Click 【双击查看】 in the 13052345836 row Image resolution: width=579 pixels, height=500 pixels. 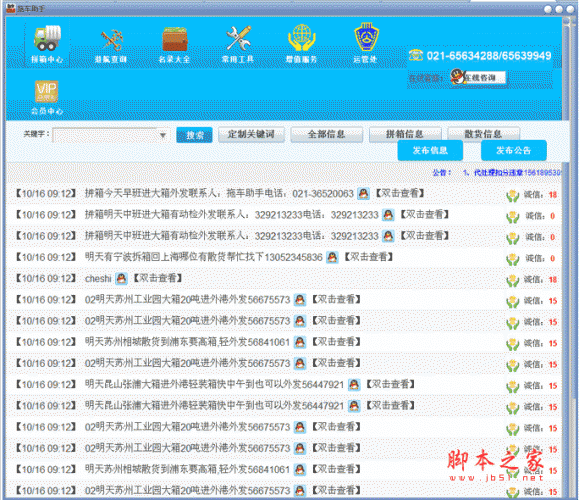(x=369, y=257)
